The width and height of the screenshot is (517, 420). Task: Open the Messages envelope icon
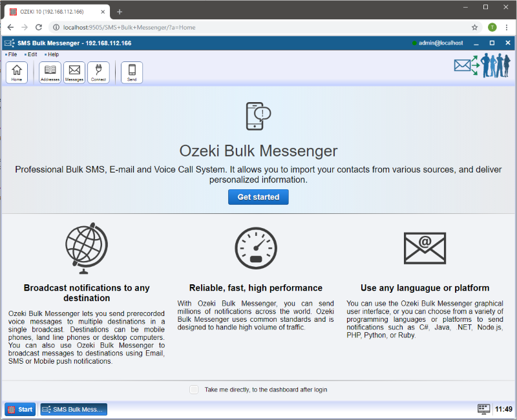[x=74, y=72]
